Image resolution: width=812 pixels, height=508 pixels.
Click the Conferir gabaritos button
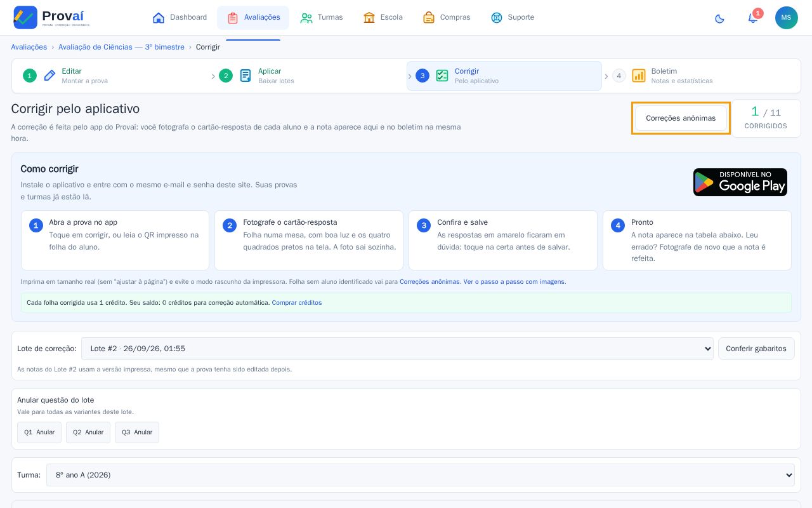tap(756, 349)
